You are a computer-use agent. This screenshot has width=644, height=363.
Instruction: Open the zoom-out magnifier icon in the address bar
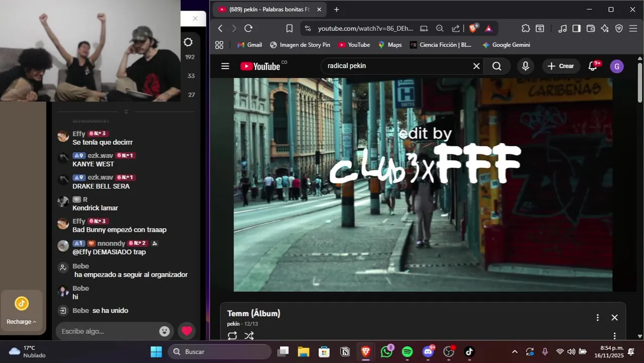440,29
